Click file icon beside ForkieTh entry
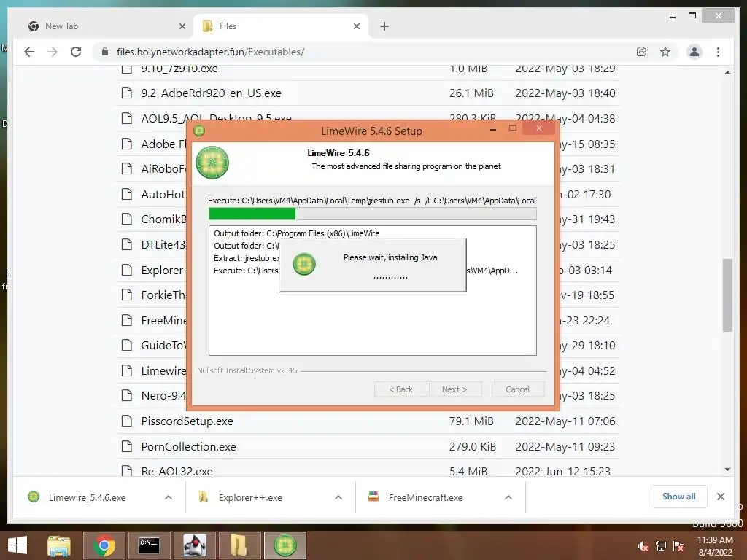 (x=126, y=295)
